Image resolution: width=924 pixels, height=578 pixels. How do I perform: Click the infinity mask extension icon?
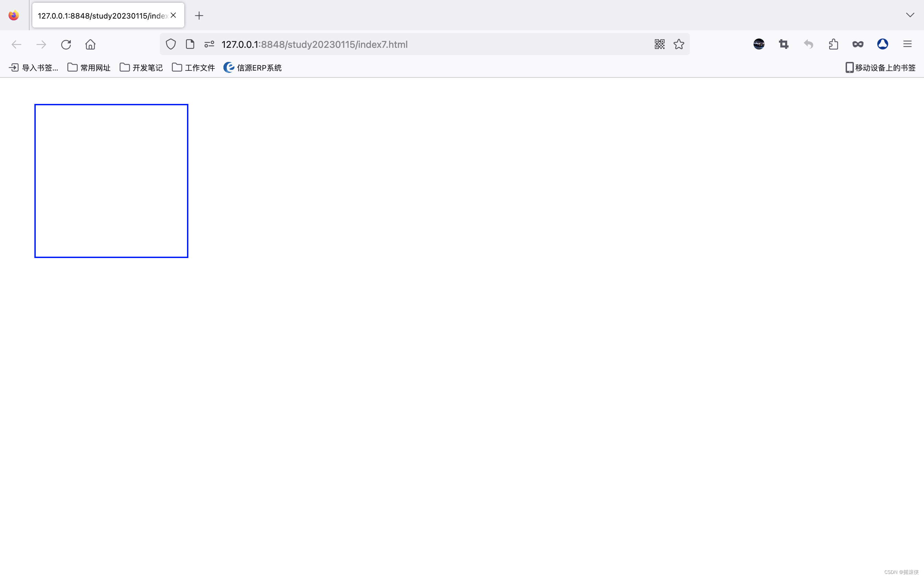point(858,44)
